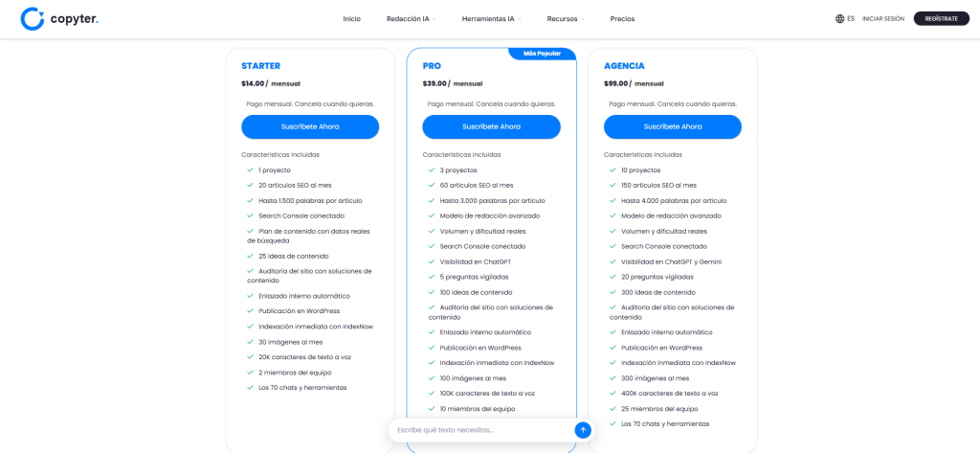
Task: Click "Hasta 1.500 palabras por artículo"
Action: tap(310, 201)
